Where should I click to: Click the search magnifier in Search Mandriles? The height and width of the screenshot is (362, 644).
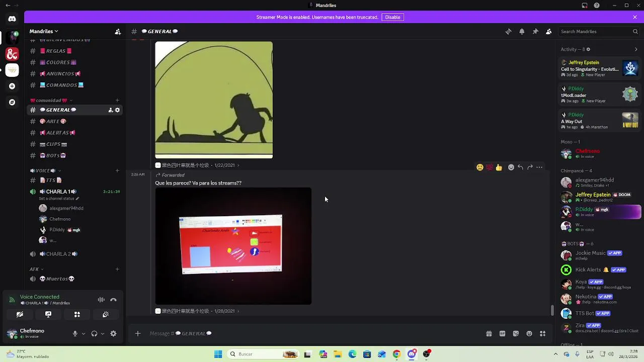[x=635, y=31]
